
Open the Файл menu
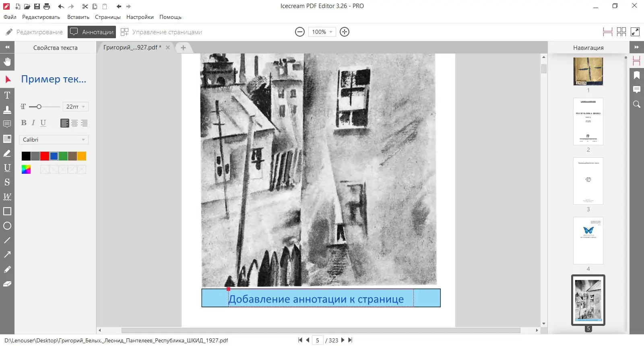pyautogui.click(x=10, y=17)
